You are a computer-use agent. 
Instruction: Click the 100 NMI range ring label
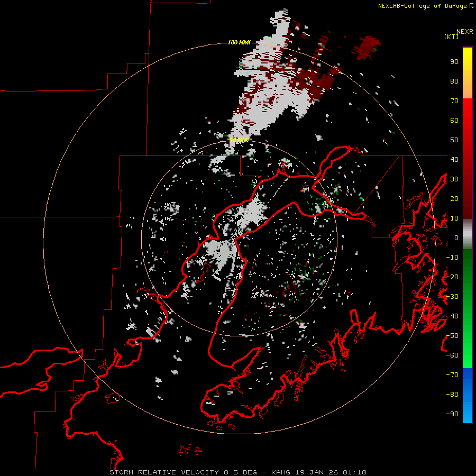pos(239,42)
